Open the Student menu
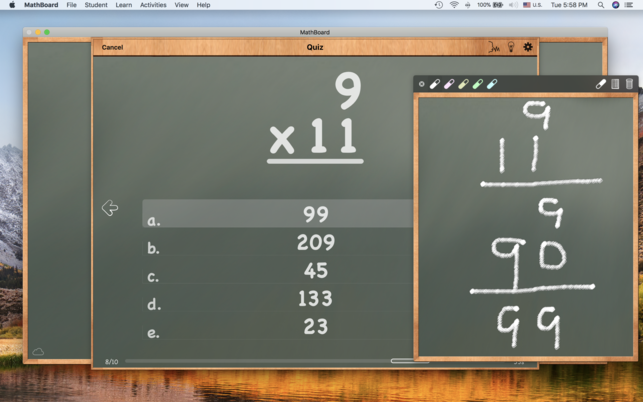The height and width of the screenshot is (402, 643). point(96,5)
